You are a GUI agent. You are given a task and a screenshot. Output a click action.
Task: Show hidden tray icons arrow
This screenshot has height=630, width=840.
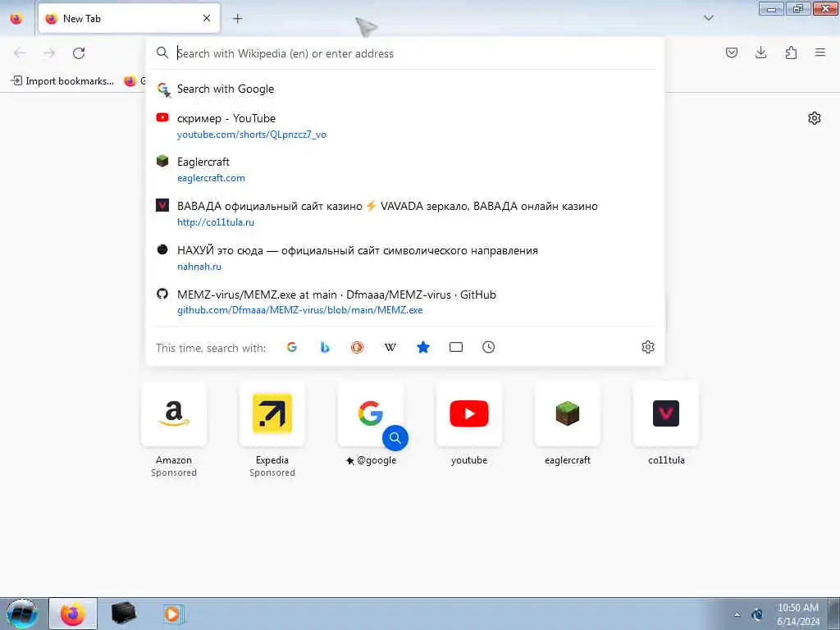737,614
